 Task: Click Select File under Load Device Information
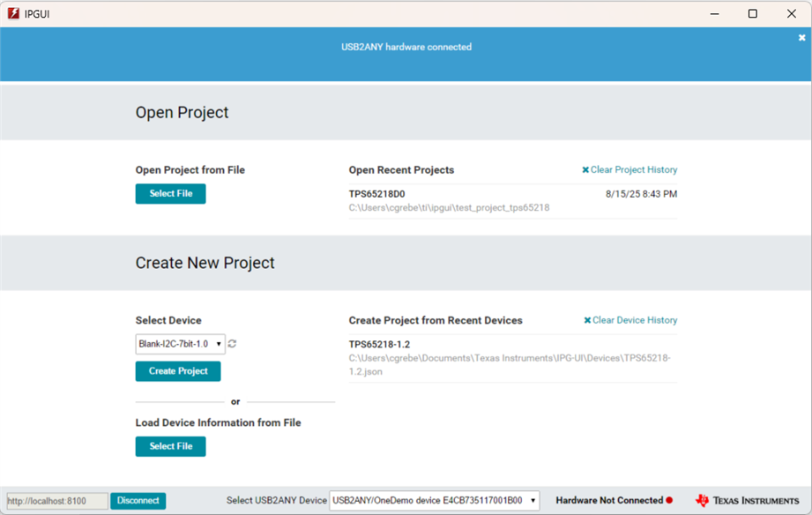170,446
